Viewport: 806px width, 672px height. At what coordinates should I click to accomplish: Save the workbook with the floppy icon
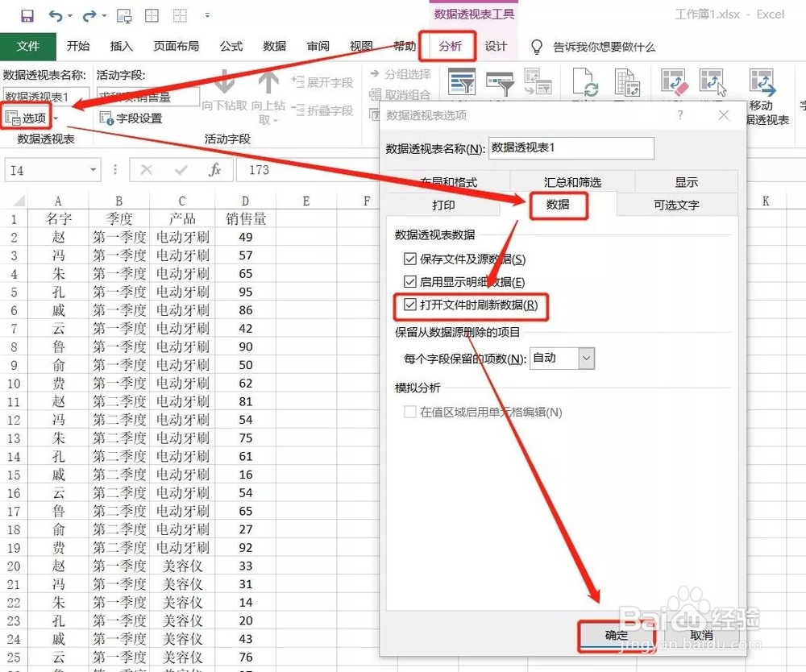click(27, 16)
